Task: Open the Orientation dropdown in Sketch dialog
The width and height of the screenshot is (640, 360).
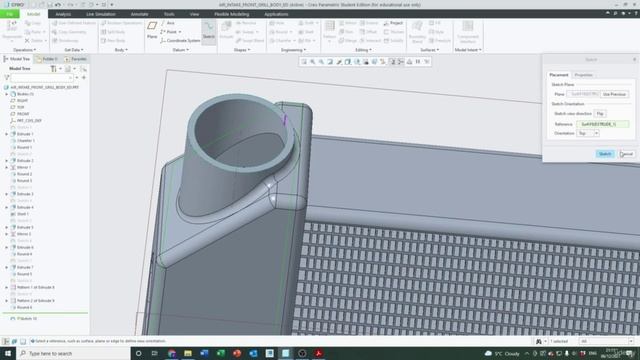Action: [596, 133]
